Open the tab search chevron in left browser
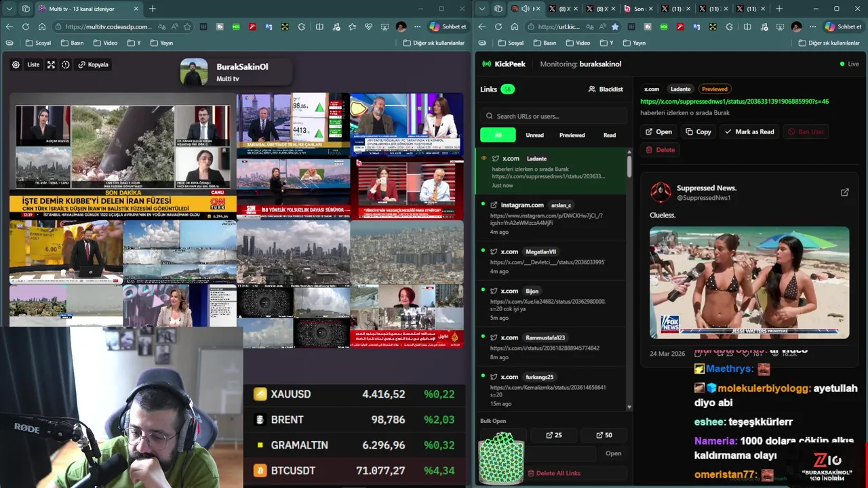The image size is (868, 488). click(9, 9)
